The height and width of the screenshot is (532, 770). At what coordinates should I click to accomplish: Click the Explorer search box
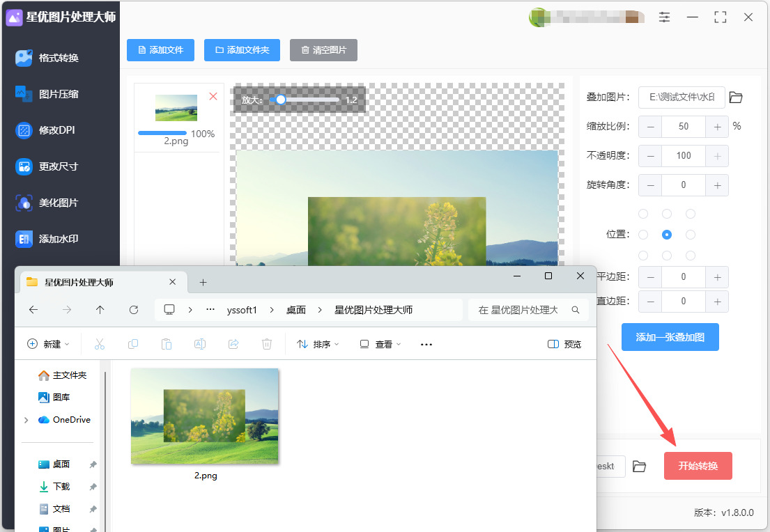(x=528, y=310)
